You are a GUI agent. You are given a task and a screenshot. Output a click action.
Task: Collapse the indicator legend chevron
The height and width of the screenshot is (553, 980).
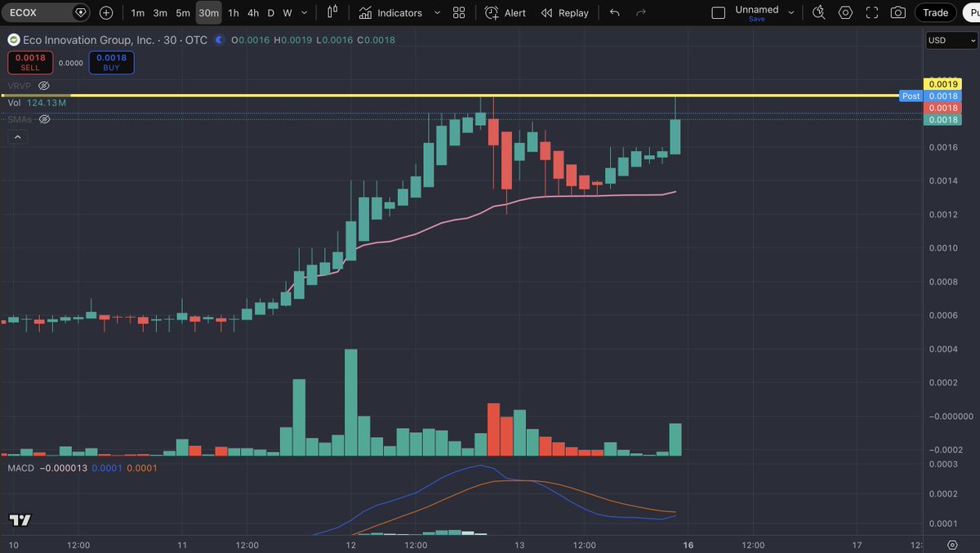pyautogui.click(x=17, y=137)
